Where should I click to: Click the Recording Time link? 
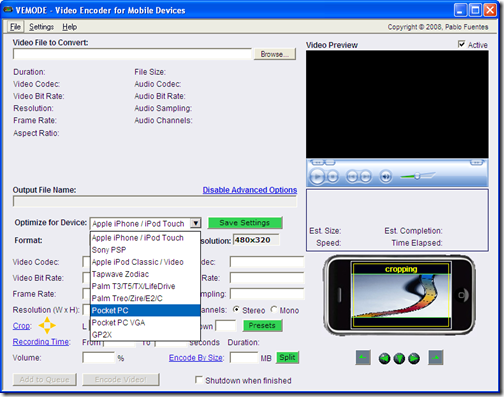[x=41, y=342]
